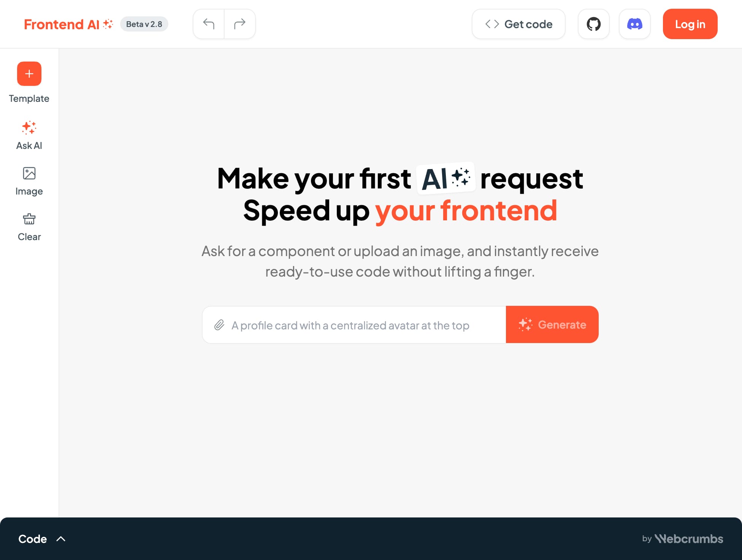Click the Template icon in sidebar
Image resolution: width=742 pixels, height=560 pixels.
point(29,73)
